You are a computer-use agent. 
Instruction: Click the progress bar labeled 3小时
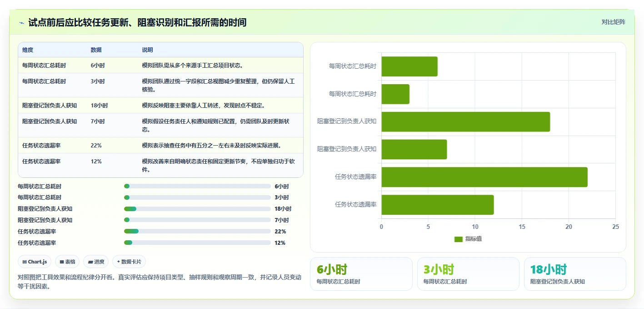(x=197, y=198)
